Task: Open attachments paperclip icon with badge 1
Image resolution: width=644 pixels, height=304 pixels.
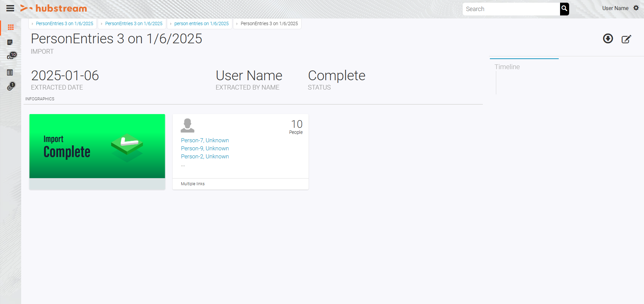Action: tap(10, 86)
